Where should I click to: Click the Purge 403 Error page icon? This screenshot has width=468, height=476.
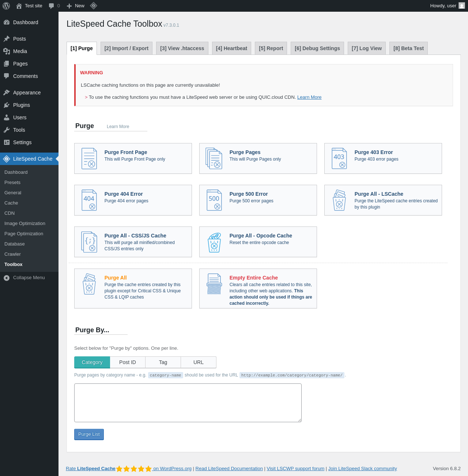[339, 158]
